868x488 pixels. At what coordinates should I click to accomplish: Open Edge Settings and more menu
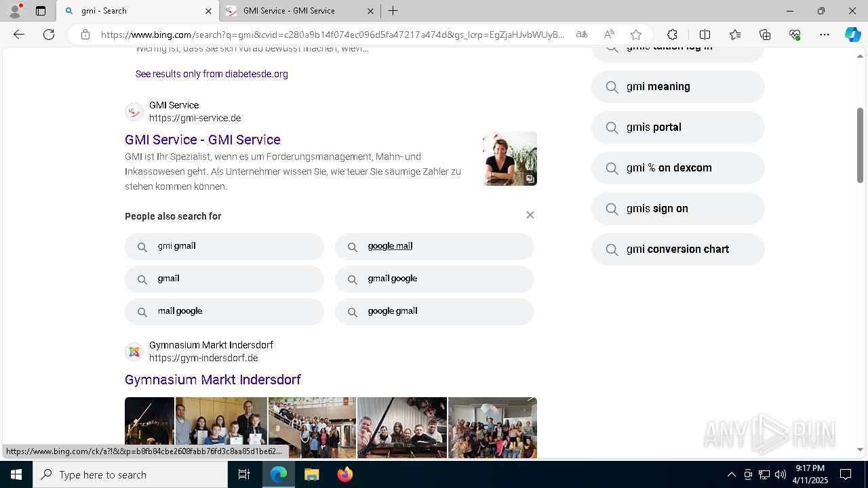pos(825,35)
